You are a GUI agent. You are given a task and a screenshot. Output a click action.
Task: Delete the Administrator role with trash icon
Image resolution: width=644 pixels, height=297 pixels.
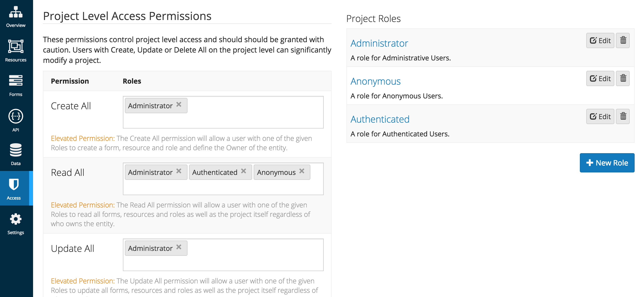click(x=623, y=40)
